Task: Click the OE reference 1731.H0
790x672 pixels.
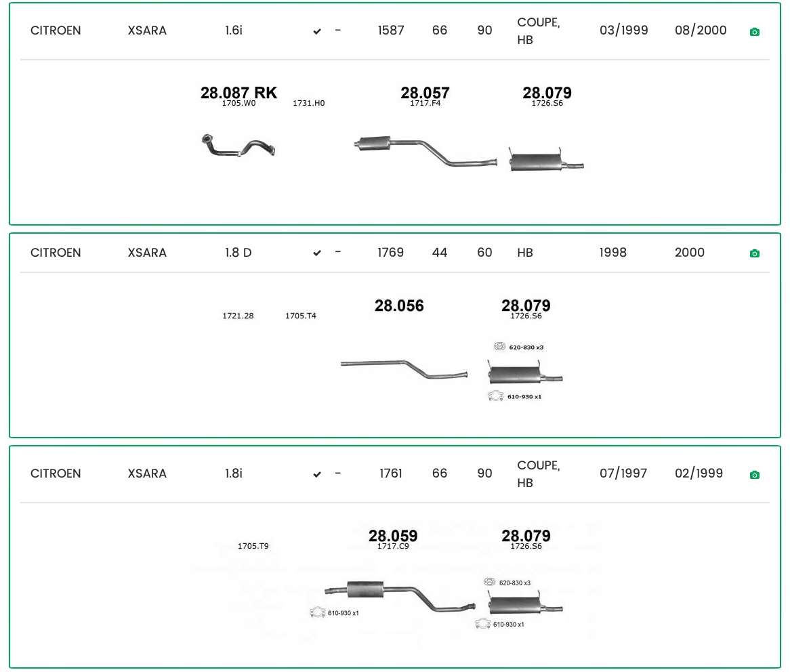Action: point(308,104)
